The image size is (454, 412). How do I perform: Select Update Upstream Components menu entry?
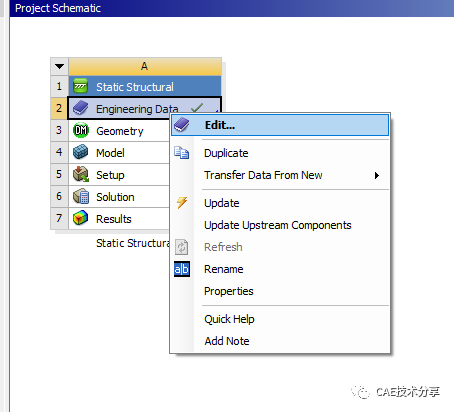pyautogui.click(x=280, y=225)
